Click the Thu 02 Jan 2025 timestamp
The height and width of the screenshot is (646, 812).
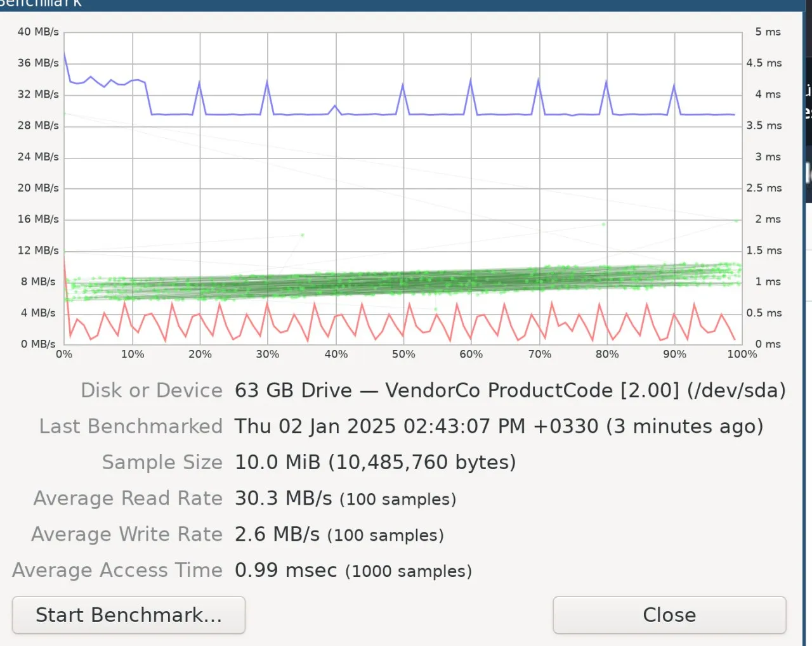tap(498, 427)
